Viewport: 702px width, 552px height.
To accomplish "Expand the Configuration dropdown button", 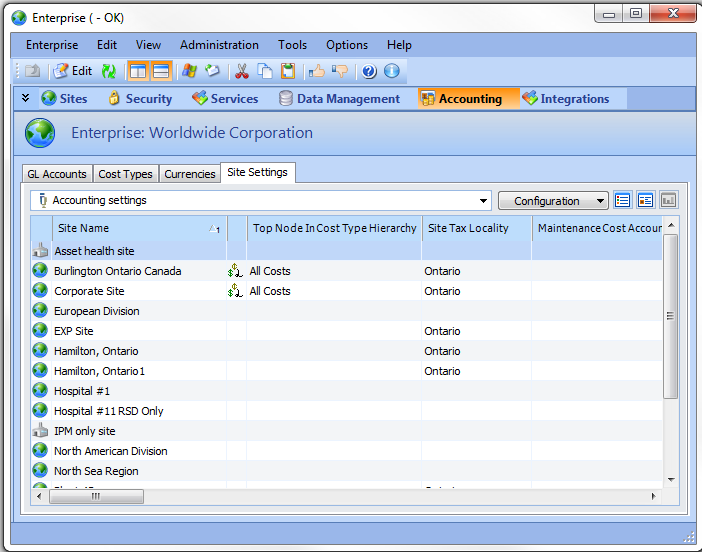I will coord(553,201).
